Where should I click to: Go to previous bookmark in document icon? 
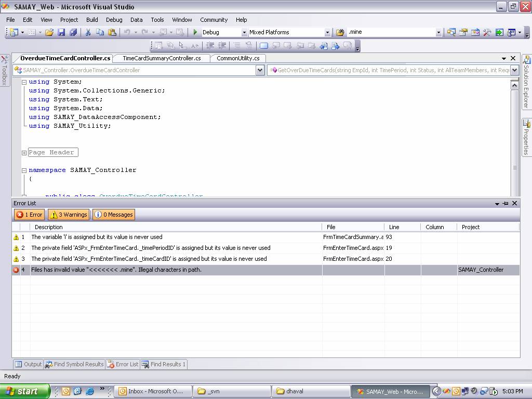(x=324, y=46)
